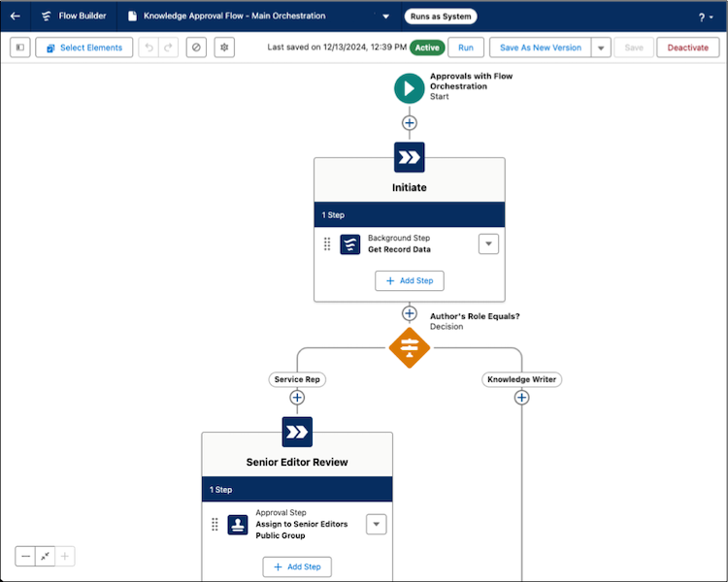Click the Select Elements button

point(84,48)
